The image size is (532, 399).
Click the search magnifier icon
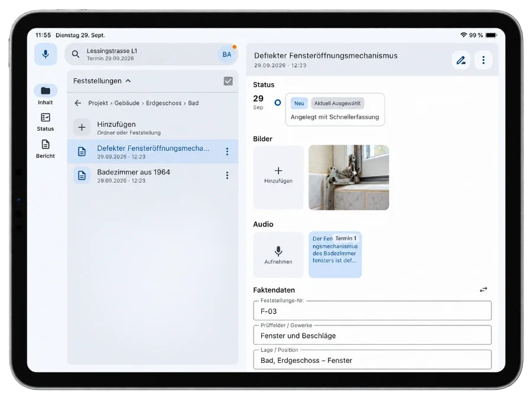point(76,54)
